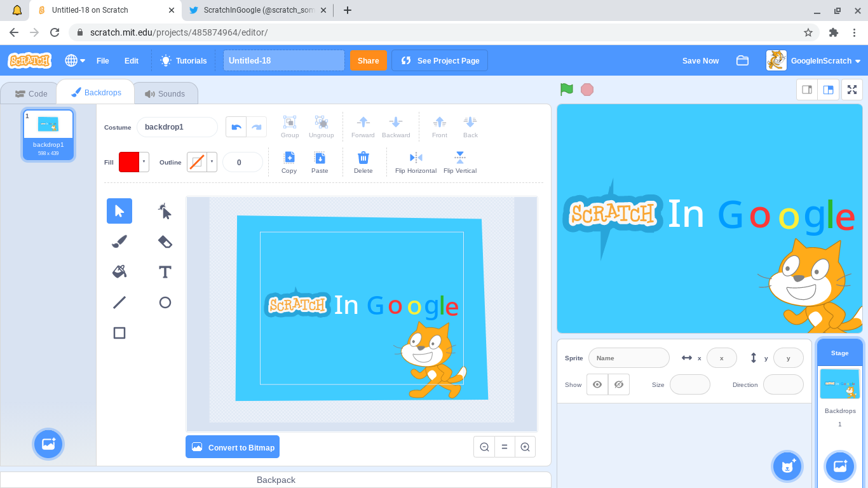Click See Project Page
The height and width of the screenshot is (488, 868).
coord(440,60)
